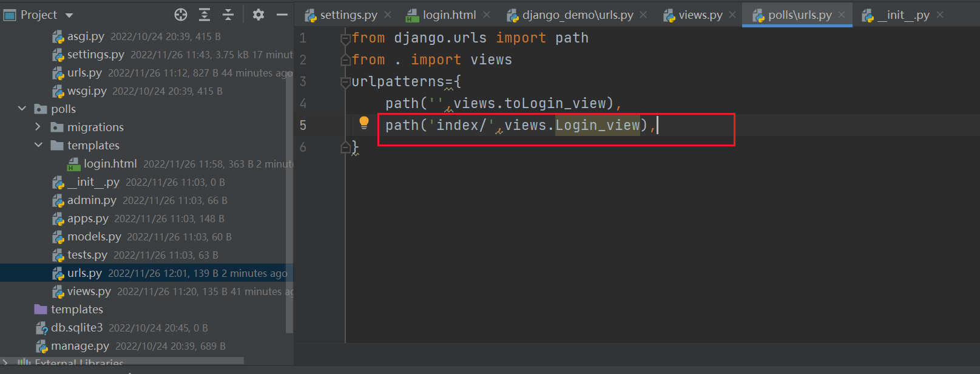This screenshot has width=980, height=374.
Task: Expand the migrations folder
Action: pos(38,127)
